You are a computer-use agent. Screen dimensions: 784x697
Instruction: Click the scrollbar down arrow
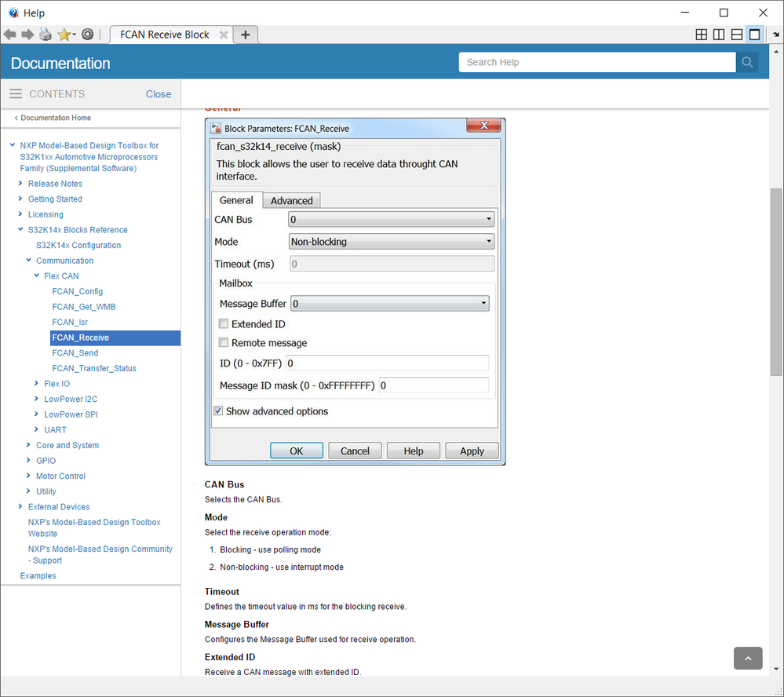click(x=775, y=669)
